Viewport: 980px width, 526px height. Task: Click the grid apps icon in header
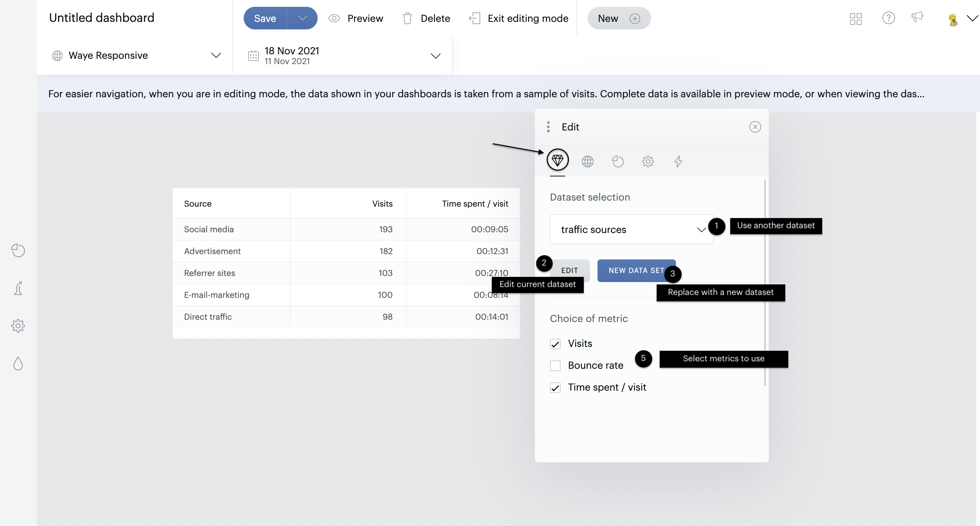[856, 18]
